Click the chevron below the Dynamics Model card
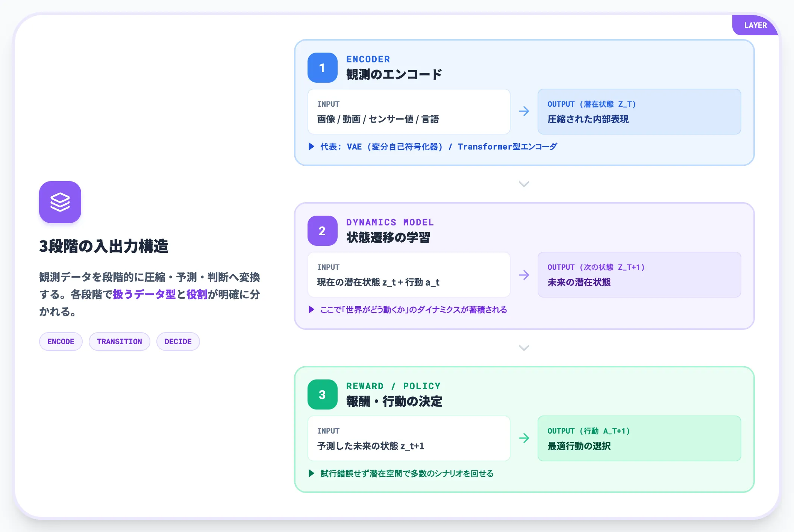Screen dimensions: 794x532 (524, 348)
